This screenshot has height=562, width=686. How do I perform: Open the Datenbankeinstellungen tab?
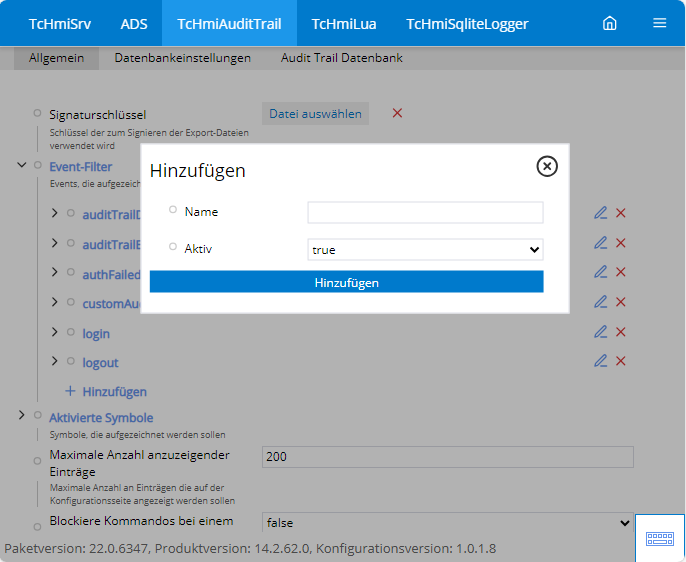pyautogui.click(x=182, y=58)
